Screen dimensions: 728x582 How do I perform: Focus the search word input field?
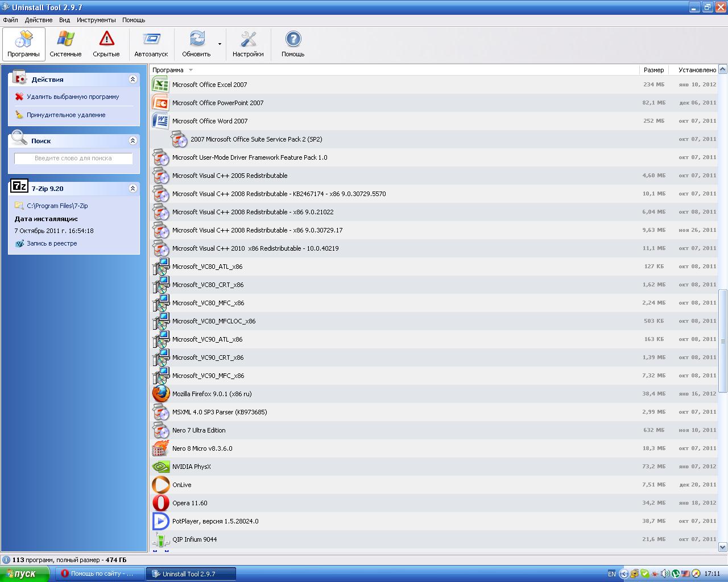pyautogui.click(x=73, y=159)
